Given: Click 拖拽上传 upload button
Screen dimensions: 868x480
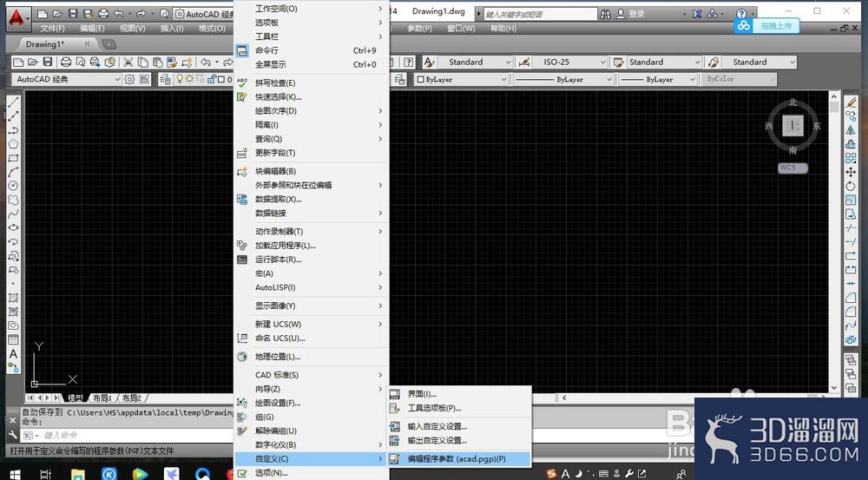Looking at the screenshot, I should (766, 25).
